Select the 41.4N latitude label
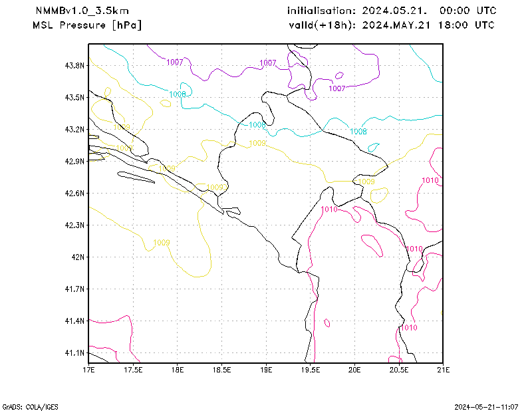The width and height of the screenshot is (532, 411). point(74,321)
